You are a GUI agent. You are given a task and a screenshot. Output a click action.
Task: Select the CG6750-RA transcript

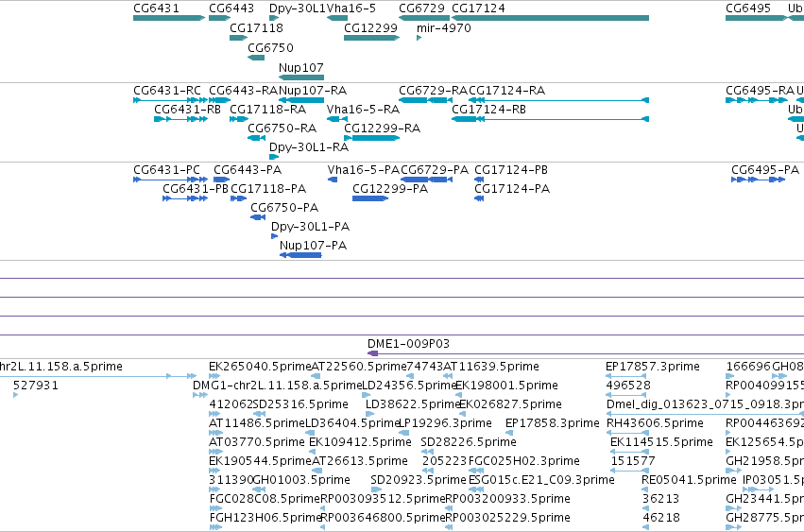256,138
